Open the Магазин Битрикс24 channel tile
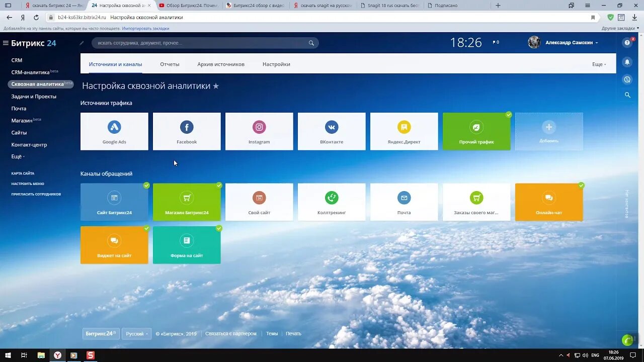Screen dimensions: 644x362 tap(187, 202)
